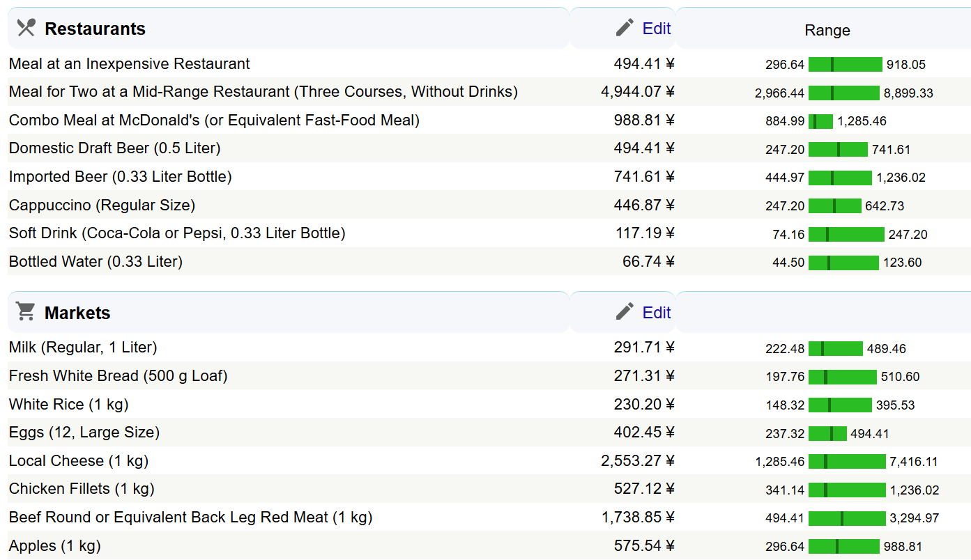This screenshot has height=560, width=971.
Task: Click the range bar for Local Cheese
Action: 846,462
